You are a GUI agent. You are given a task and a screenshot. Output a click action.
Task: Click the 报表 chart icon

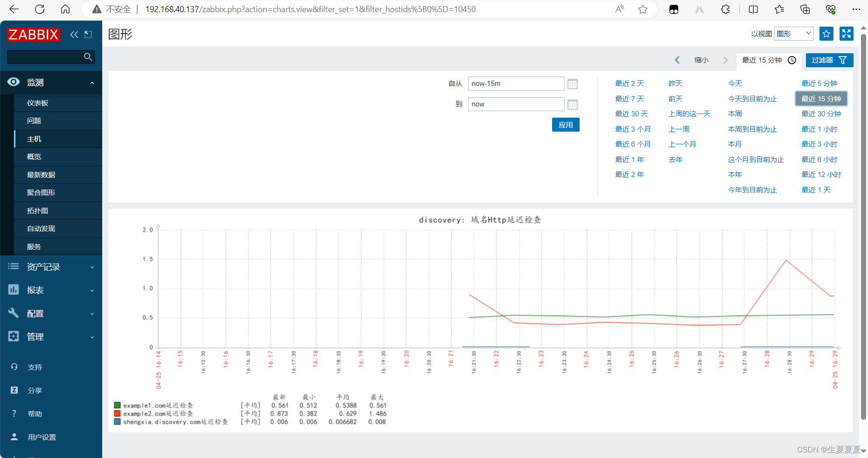click(x=14, y=290)
